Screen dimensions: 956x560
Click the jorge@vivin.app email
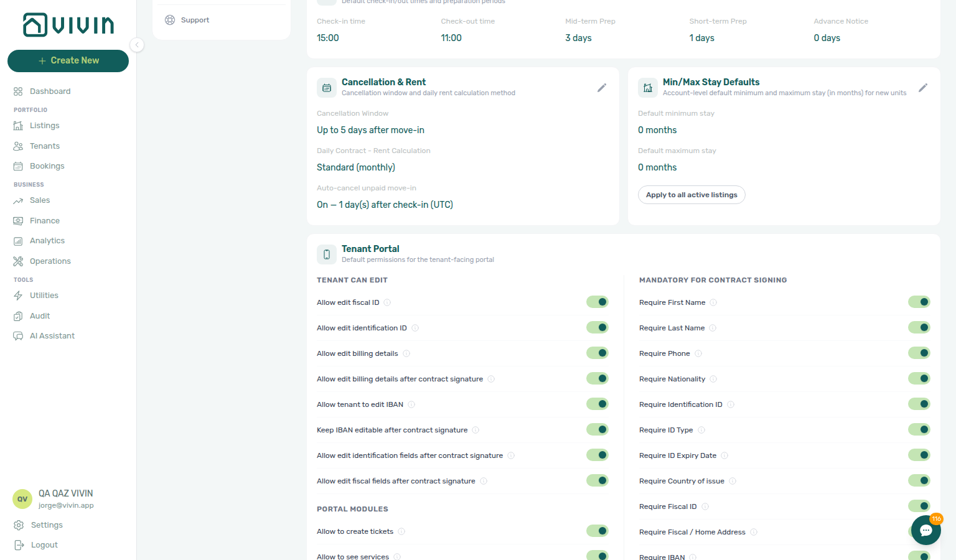(66, 506)
